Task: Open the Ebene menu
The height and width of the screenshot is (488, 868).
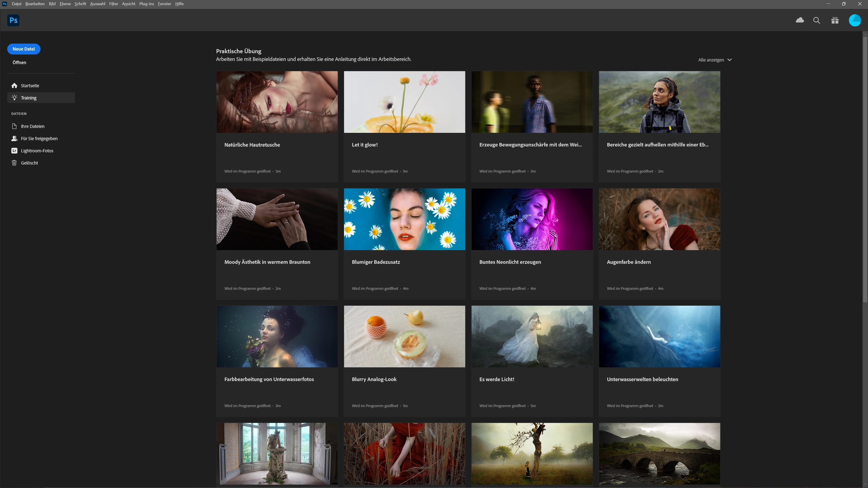Action: pyautogui.click(x=65, y=4)
